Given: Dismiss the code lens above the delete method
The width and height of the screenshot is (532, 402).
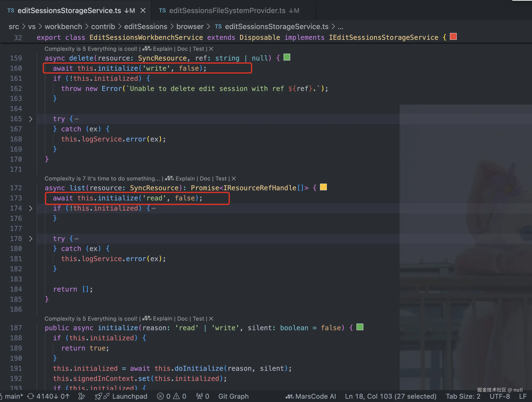Looking at the screenshot, I should 211,49.
